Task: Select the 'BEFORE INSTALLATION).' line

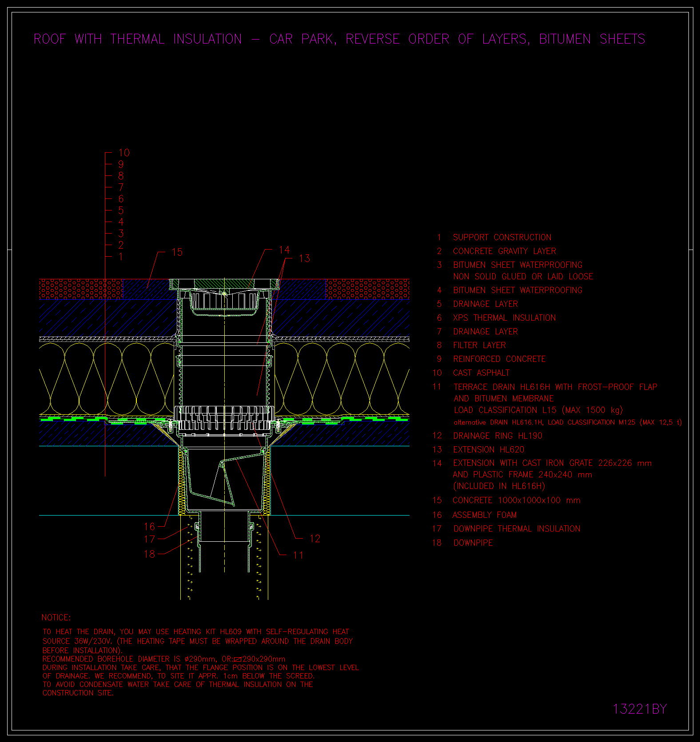Action: pos(82,651)
